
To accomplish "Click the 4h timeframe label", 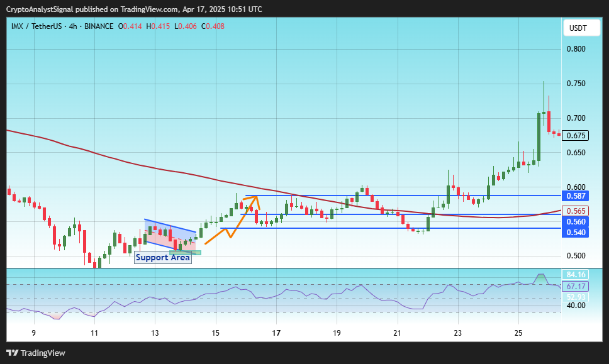I will coord(72,26).
